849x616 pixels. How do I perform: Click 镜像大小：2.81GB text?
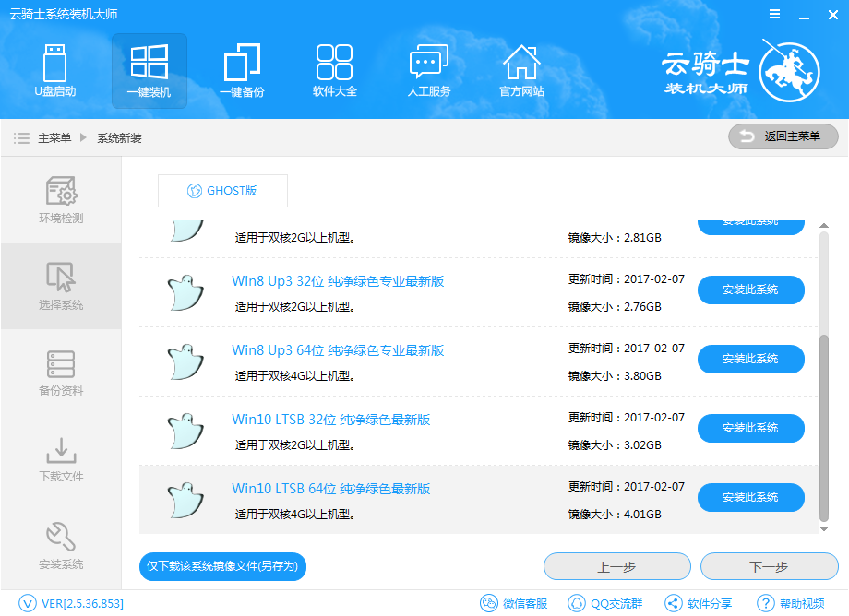point(615,237)
